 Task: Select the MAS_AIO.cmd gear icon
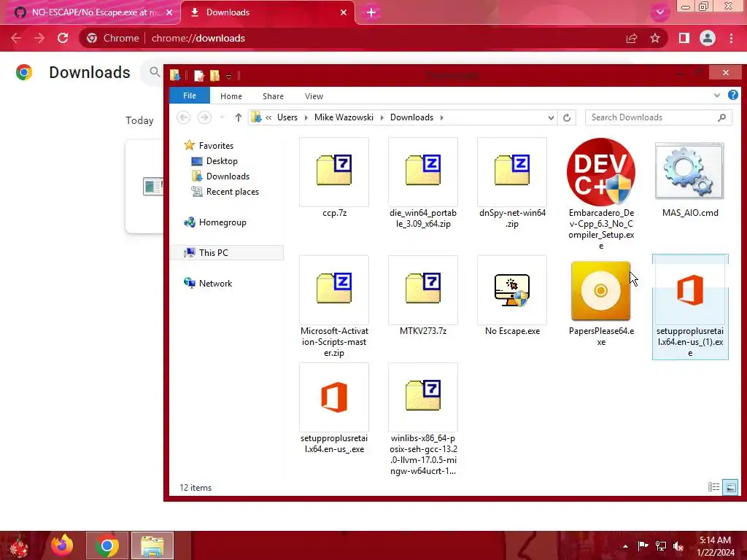coord(690,171)
